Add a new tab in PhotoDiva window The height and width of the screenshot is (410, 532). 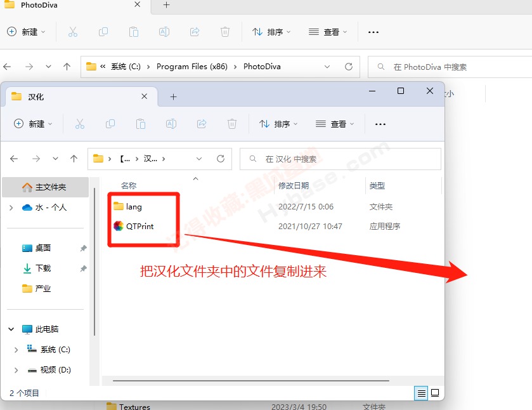click(x=166, y=5)
